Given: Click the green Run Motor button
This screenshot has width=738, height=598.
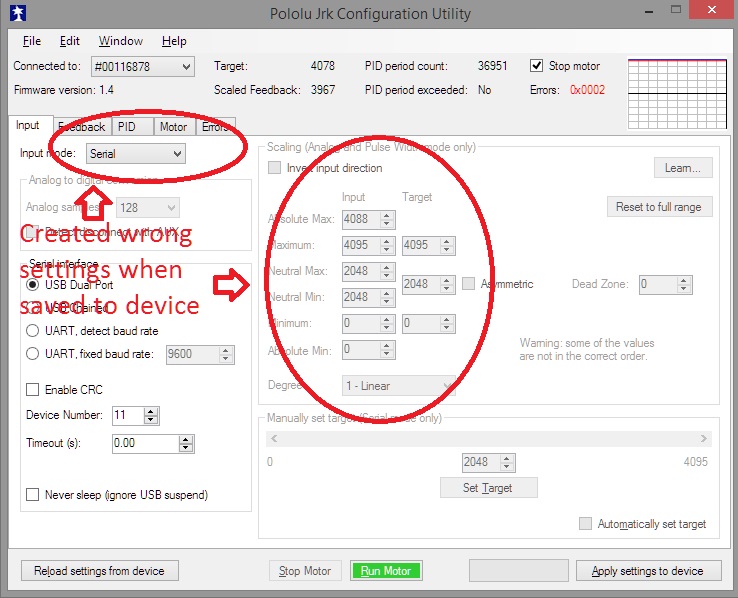Looking at the screenshot, I should (x=386, y=571).
